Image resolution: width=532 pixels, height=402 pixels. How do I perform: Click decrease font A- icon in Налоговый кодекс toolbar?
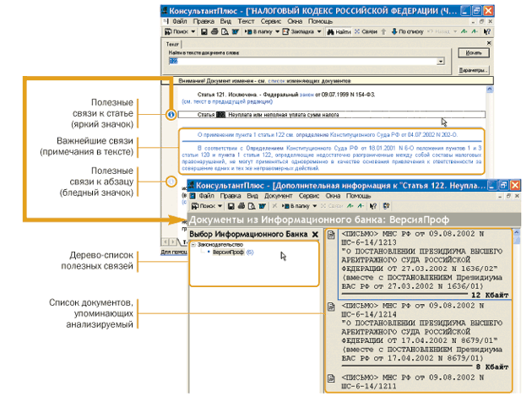coord(475,31)
